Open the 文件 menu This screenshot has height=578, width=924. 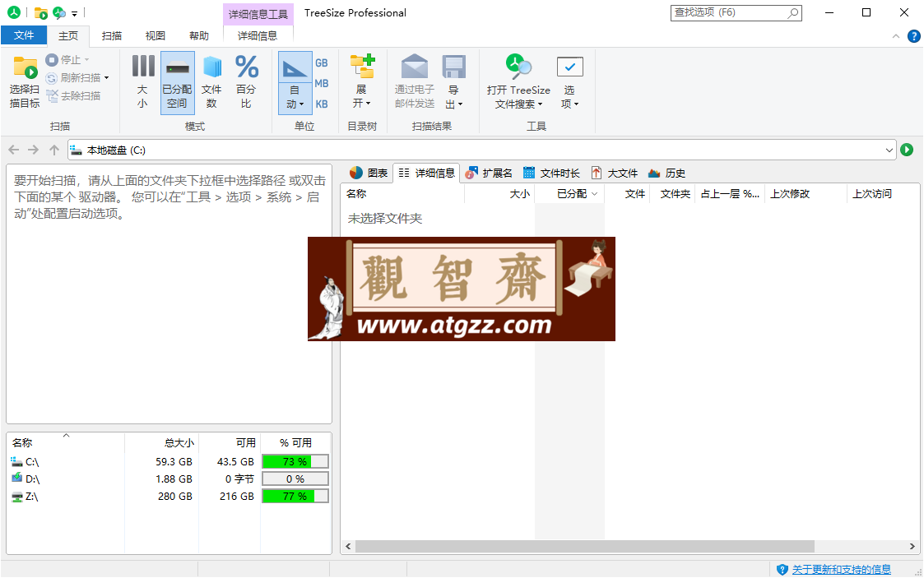click(24, 35)
